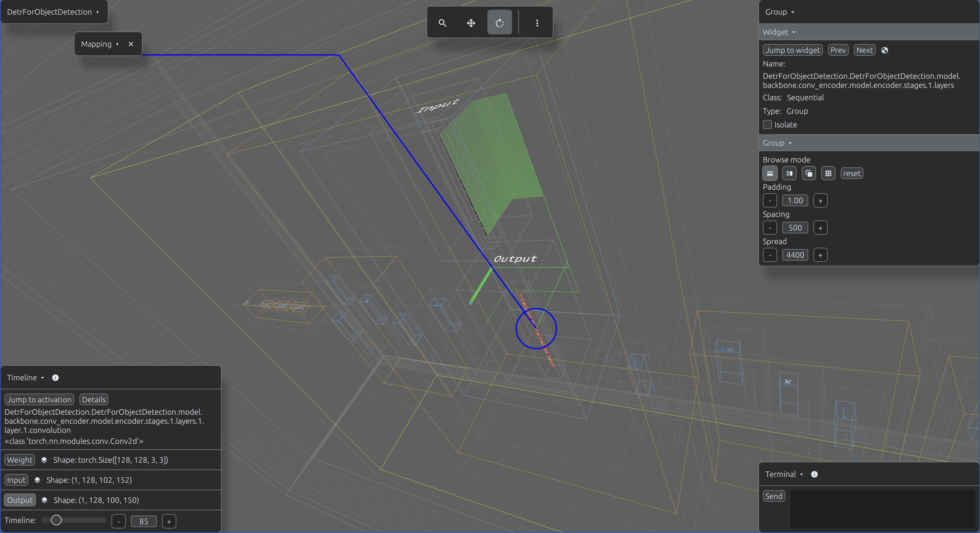
Task: Reset the browse mode
Action: [851, 173]
